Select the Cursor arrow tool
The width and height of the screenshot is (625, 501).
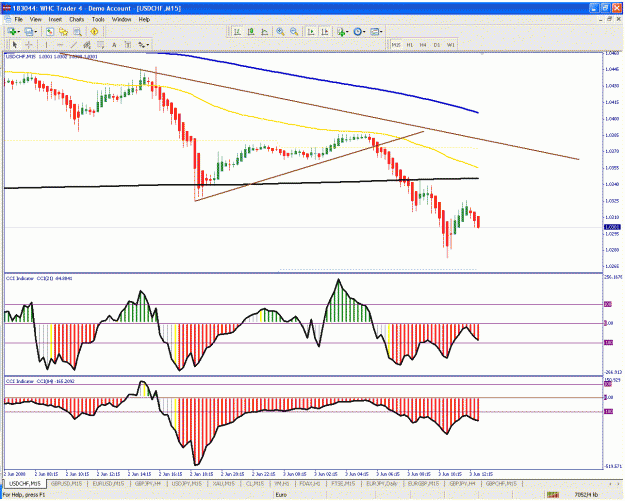pyautogui.click(x=15, y=45)
